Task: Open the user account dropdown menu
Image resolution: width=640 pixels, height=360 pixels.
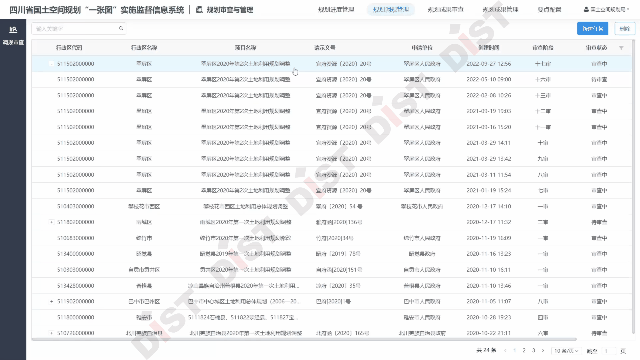Action: [606, 9]
